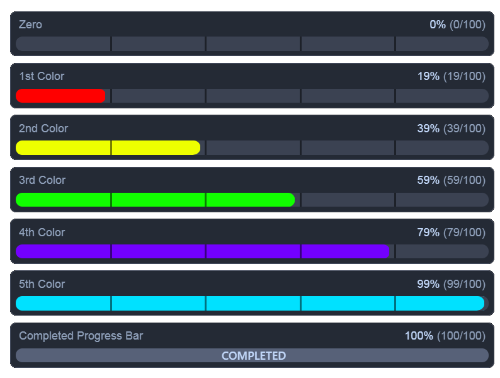Select the 1st Color label

(41, 76)
